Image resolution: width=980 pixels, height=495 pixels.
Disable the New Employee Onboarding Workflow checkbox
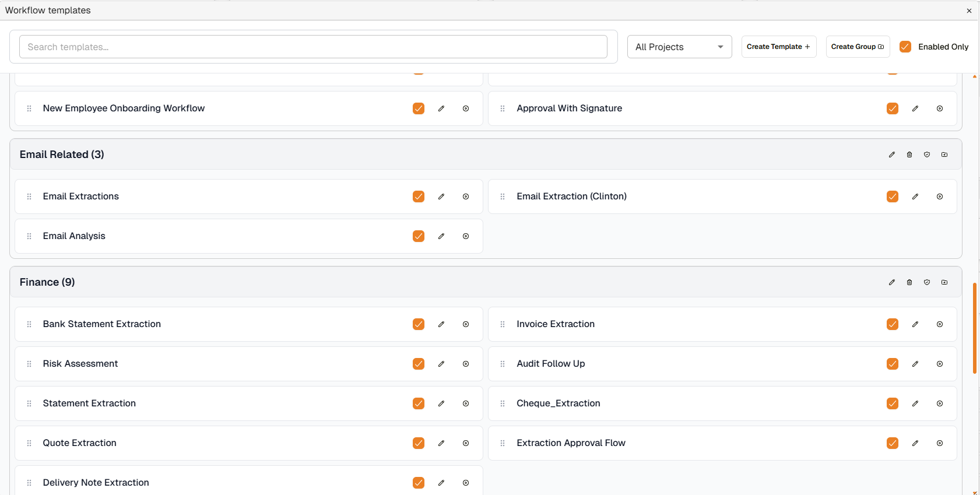click(x=419, y=108)
